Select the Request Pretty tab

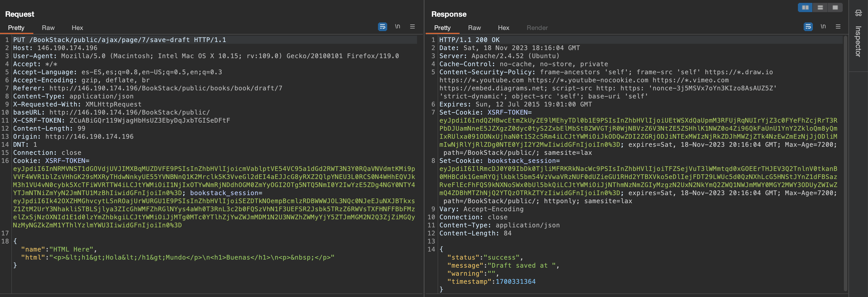click(16, 28)
